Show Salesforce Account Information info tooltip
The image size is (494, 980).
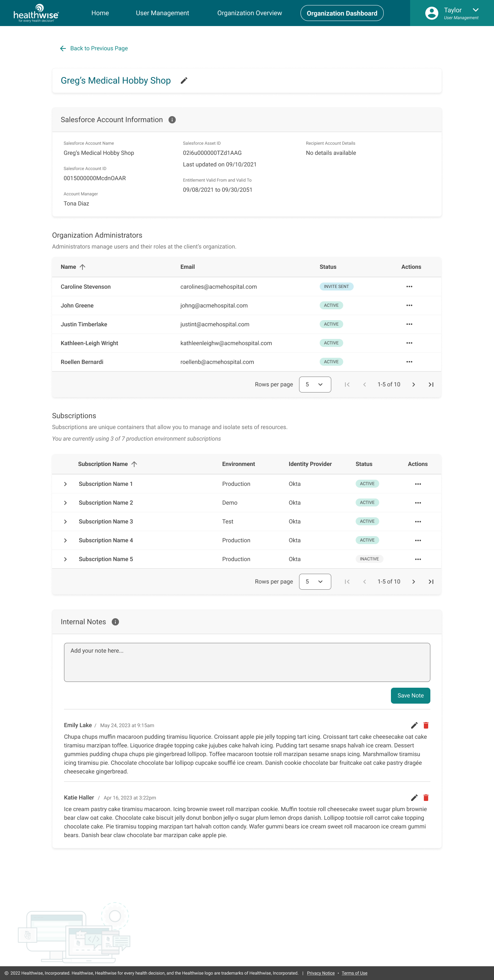pos(172,120)
